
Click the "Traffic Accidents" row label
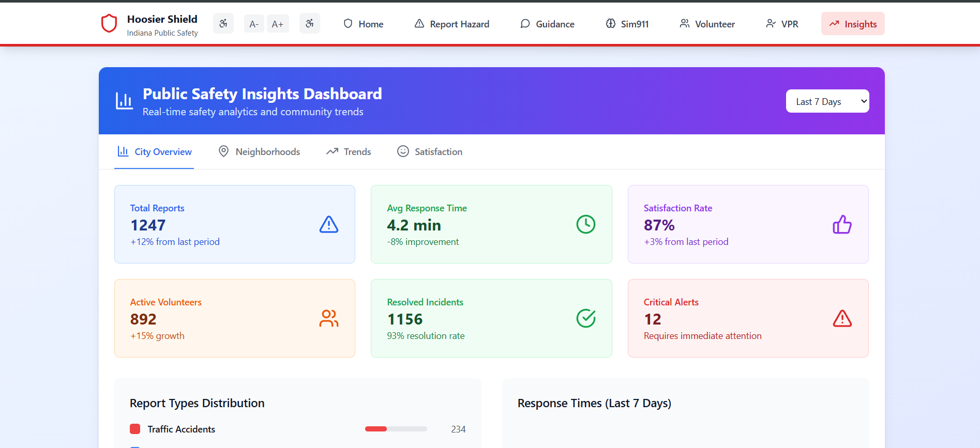[182, 429]
